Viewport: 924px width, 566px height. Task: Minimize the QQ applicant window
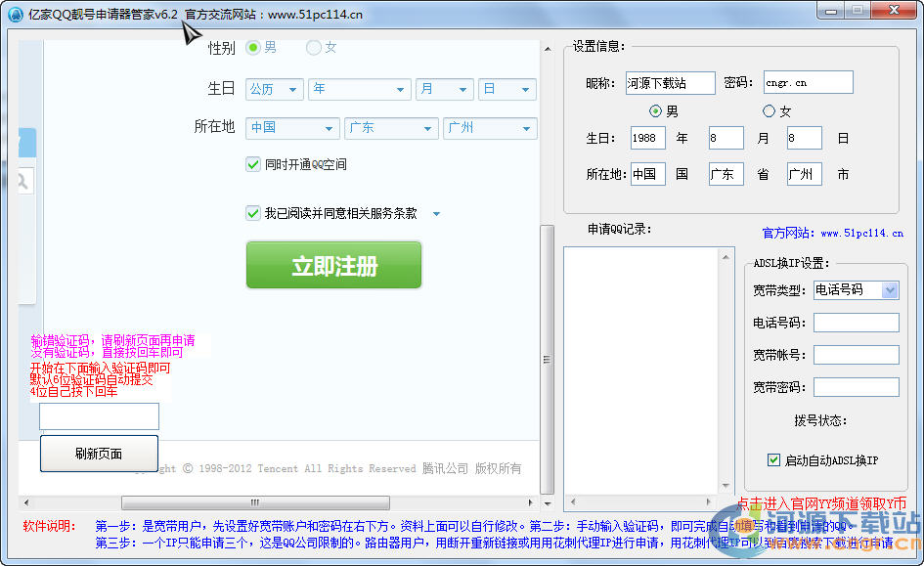point(830,10)
